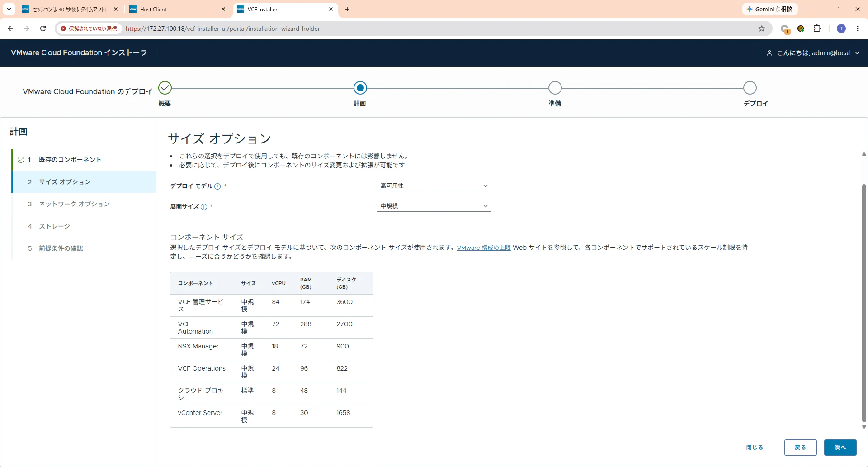
Task: Click the browser forward arrow
Action: pos(27,29)
